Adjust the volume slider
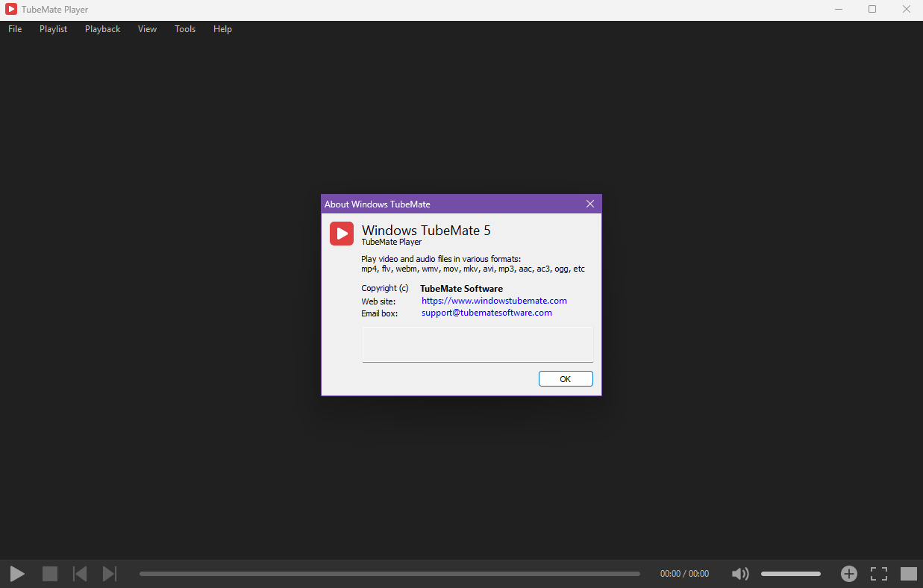923x588 pixels. [x=791, y=574]
